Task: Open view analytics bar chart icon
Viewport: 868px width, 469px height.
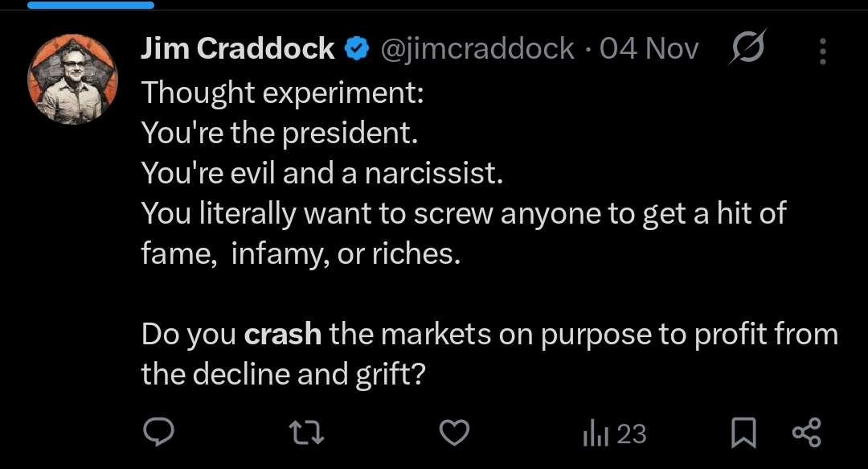Action: (596, 434)
